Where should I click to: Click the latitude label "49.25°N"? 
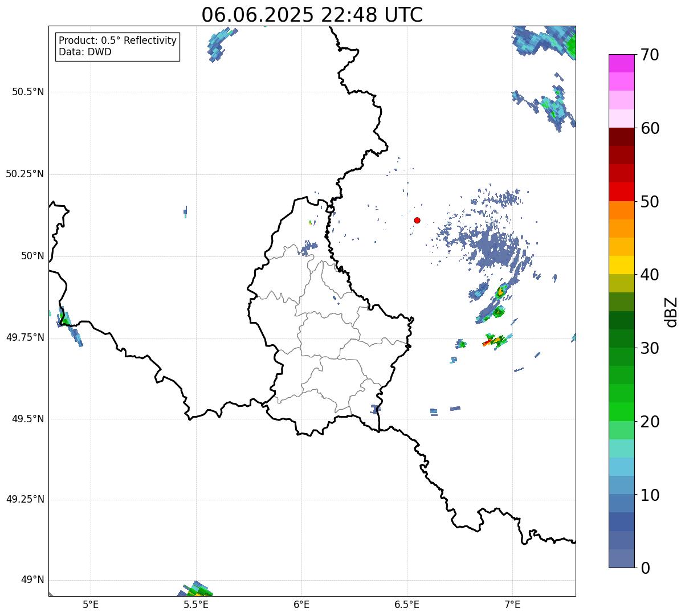click(25, 499)
